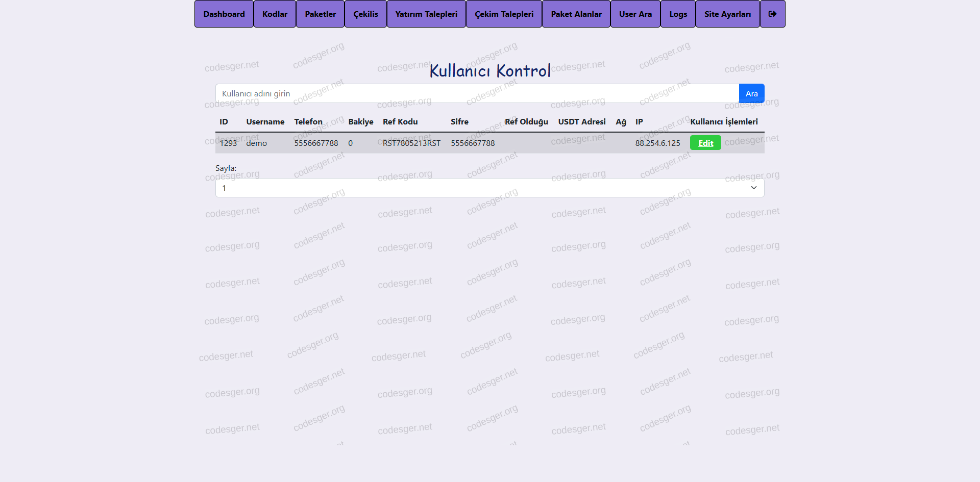The image size is (980, 482).
Task: Go to Paket Alanlar
Action: [576, 14]
